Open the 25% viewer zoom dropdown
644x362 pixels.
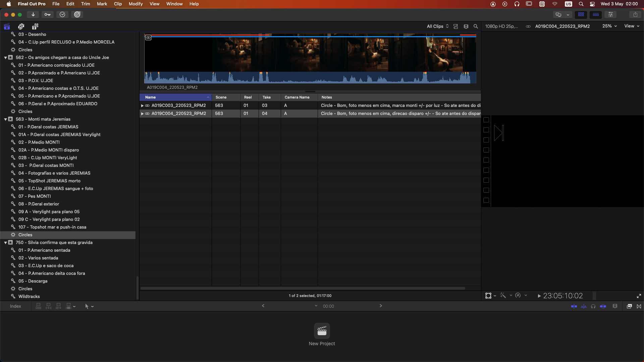point(609,26)
